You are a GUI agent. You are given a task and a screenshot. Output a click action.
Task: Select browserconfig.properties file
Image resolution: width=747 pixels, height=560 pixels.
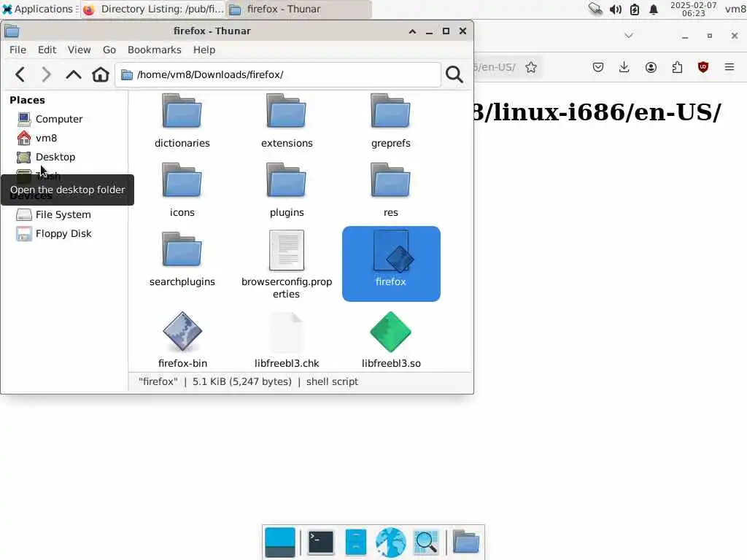click(287, 264)
